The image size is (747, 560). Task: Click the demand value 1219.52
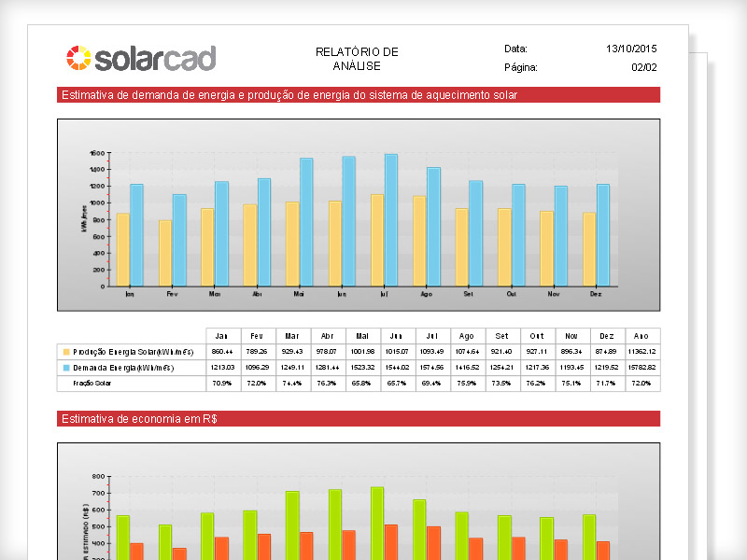tap(606, 367)
